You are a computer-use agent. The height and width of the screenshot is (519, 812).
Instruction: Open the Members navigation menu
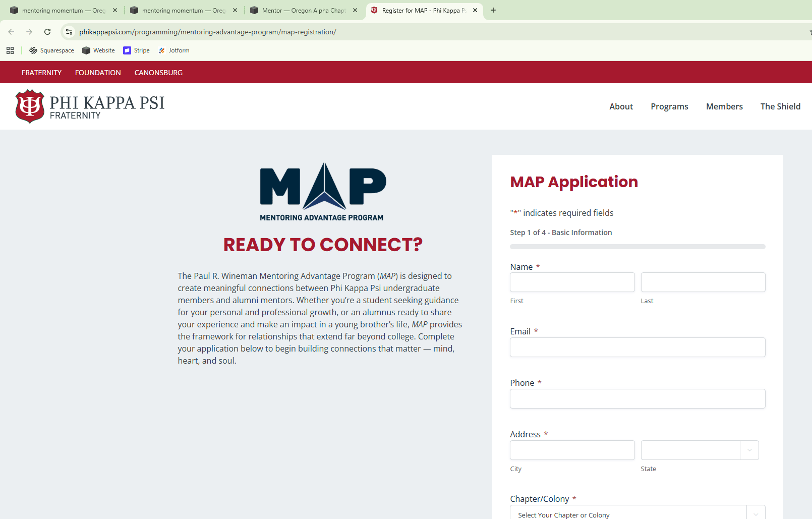pos(724,106)
